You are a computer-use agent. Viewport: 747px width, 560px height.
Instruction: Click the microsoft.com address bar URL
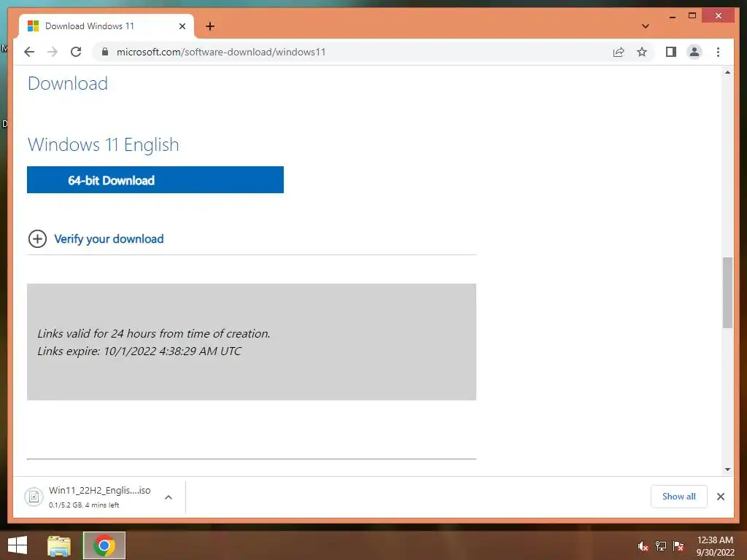[221, 52]
